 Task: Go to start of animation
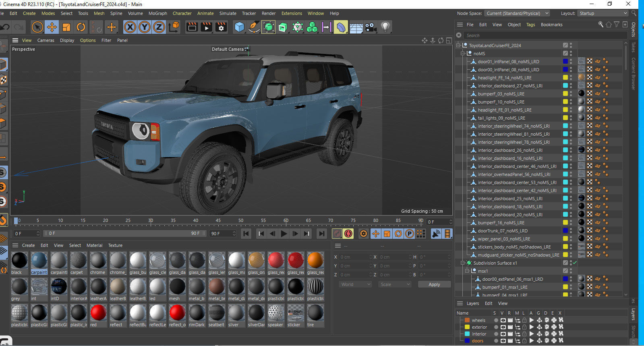coord(246,234)
